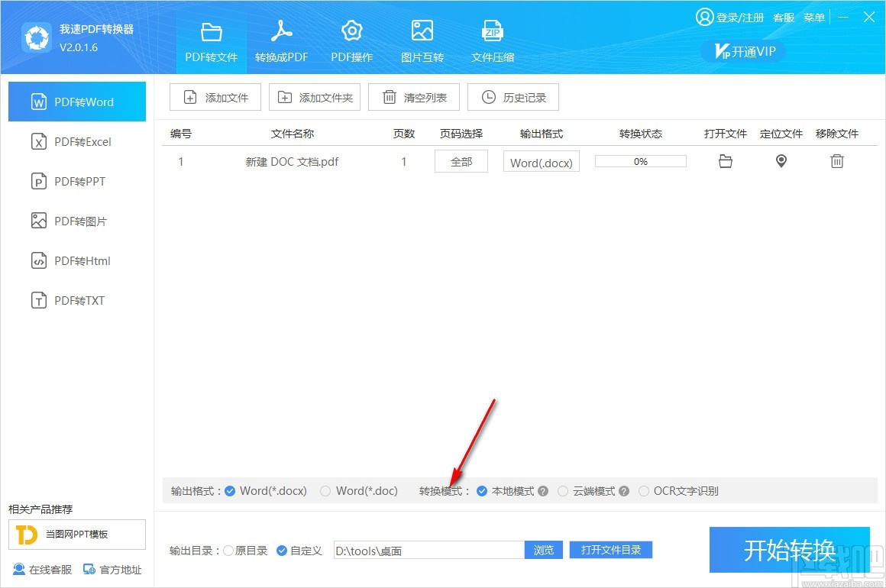The height and width of the screenshot is (588, 886).
Task: Locate the file using the pin icon
Action: click(x=781, y=161)
